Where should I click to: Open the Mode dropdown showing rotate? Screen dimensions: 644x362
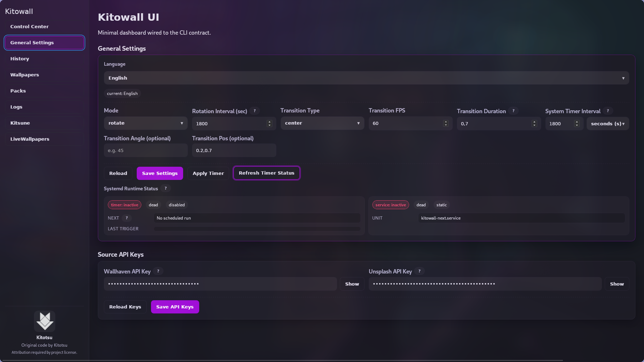[x=145, y=123]
